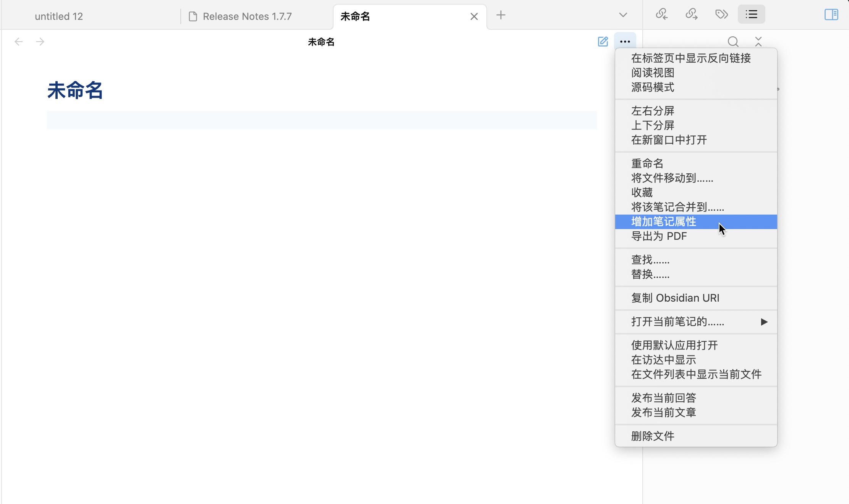This screenshot has height=504, width=849.
Task: Click the empty note body line
Action: (x=321, y=120)
